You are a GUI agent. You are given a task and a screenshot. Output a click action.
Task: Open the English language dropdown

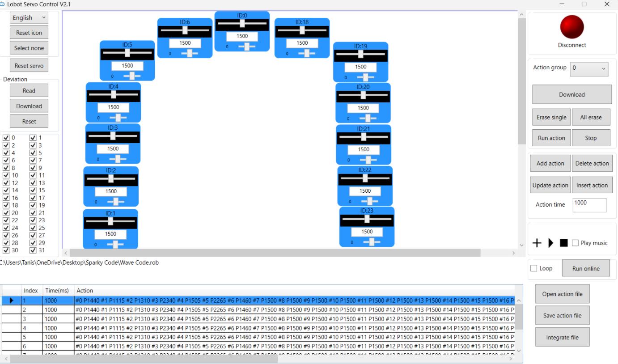click(29, 18)
